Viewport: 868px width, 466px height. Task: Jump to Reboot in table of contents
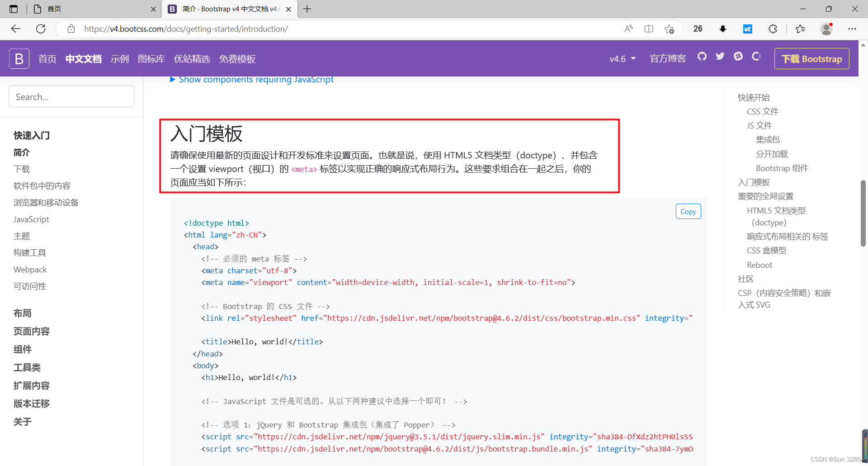759,265
